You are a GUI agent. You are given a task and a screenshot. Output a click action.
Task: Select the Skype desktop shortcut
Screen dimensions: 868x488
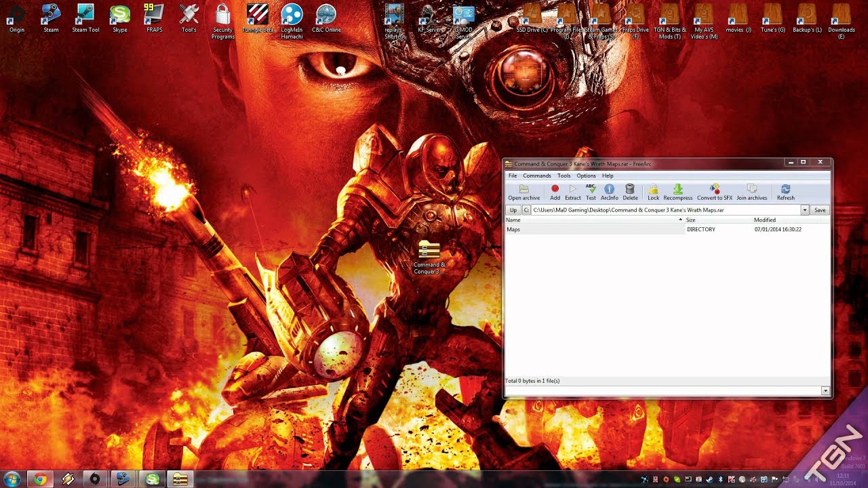(x=120, y=18)
